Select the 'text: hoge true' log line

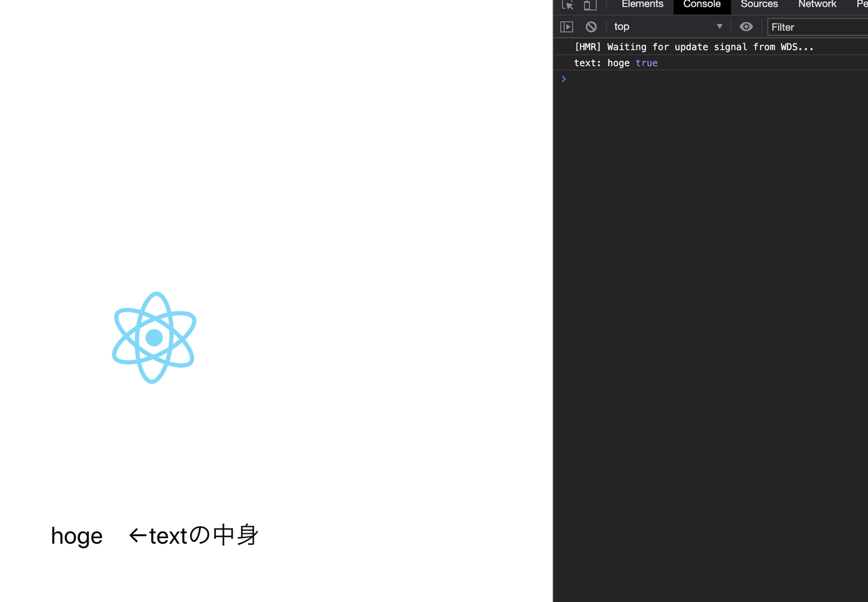[616, 63]
